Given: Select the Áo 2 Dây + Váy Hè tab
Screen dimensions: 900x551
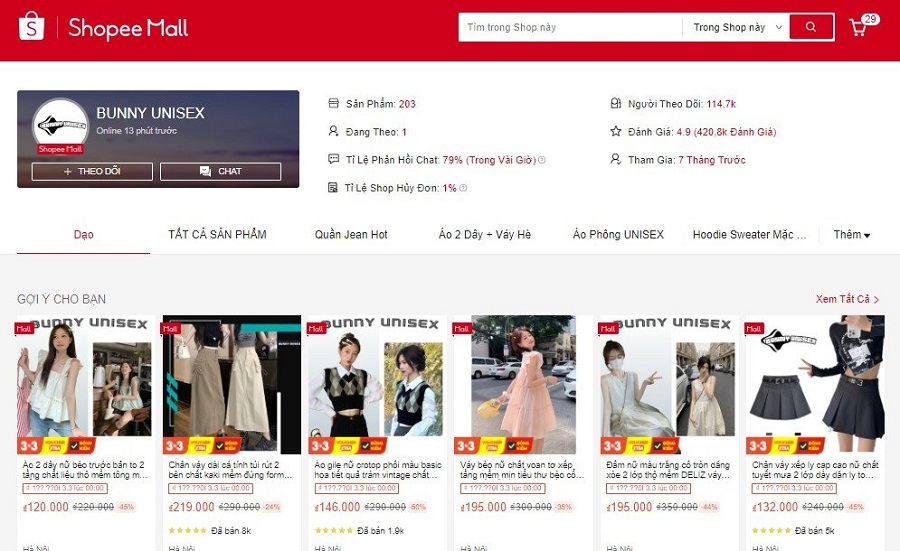Looking at the screenshot, I should [485, 235].
